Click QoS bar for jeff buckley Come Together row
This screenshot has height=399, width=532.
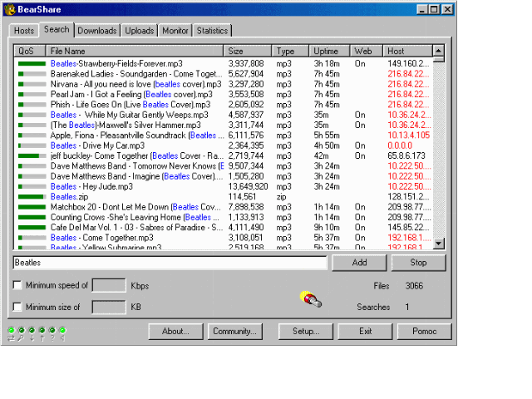tap(32, 156)
